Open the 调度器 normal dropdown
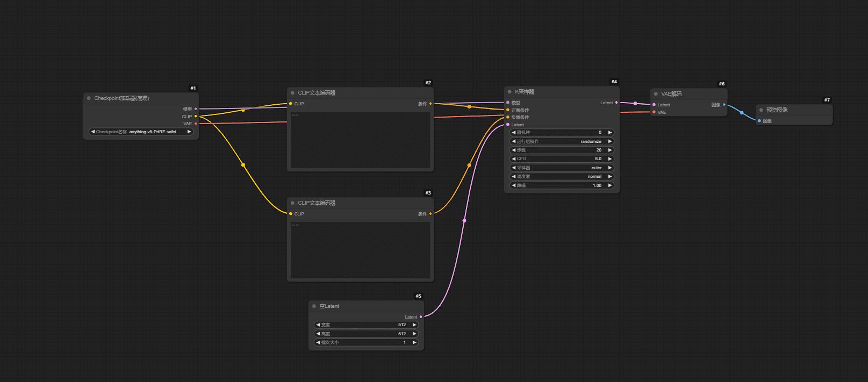Viewport: 868px width, 382px height. [562, 176]
